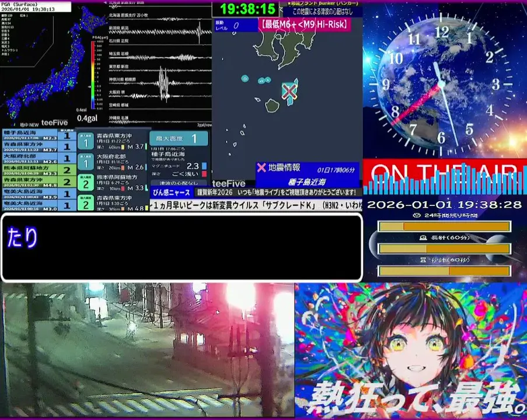Click the 2026-01-01 19:38:28 date time text
This screenshot has width=527, height=420.
444,204
